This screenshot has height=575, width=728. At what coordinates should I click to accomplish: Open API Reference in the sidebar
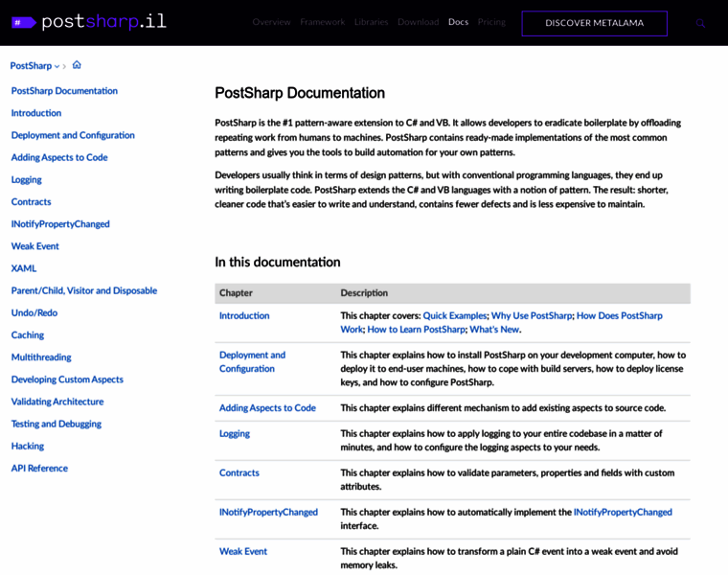(x=39, y=469)
